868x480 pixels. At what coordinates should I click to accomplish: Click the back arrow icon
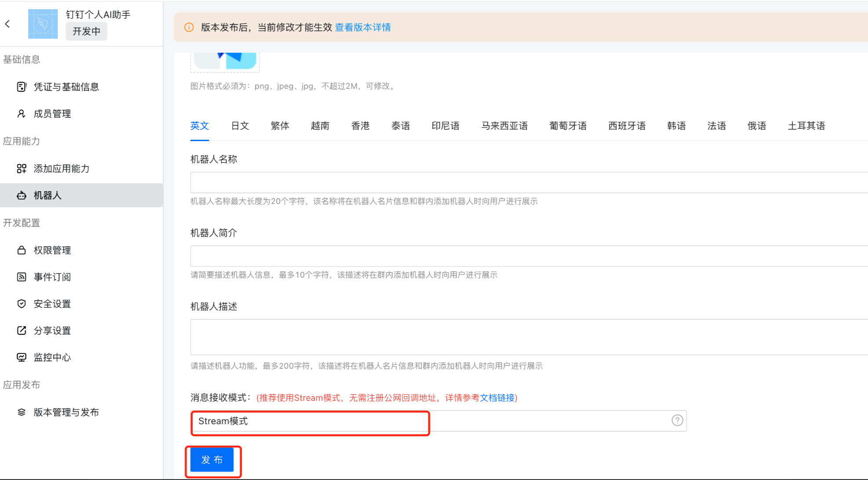[7, 24]
